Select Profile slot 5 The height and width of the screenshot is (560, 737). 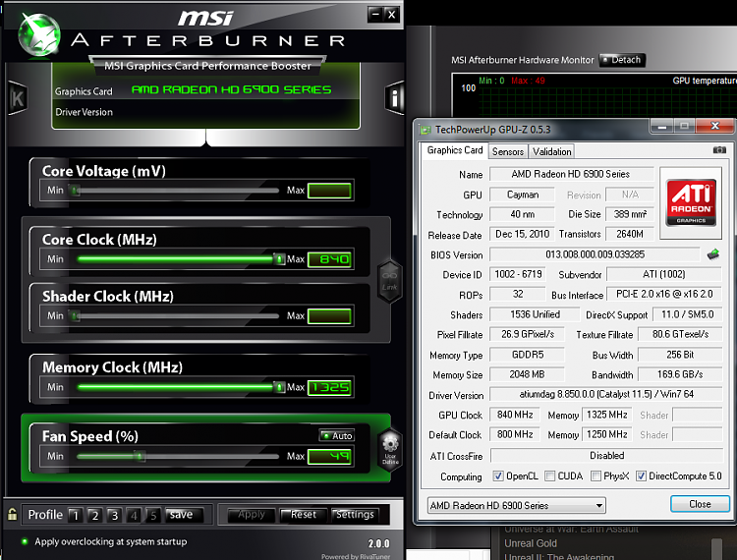pos(152,516)
